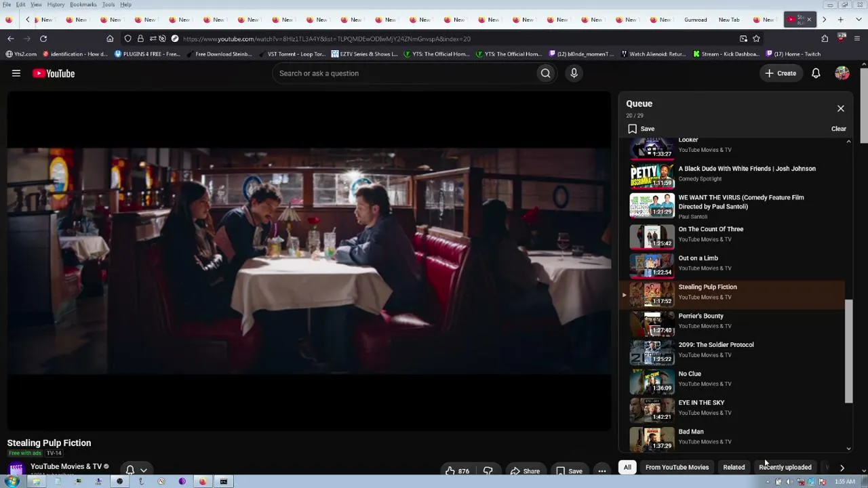The width and height of the screenshot is (868, 488).
Task: Open the Windows Start button
Action: pyautogui.click(x=12, y=482)
